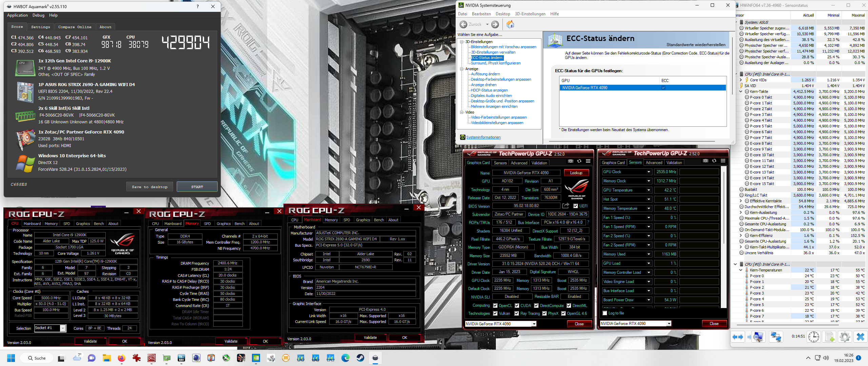Click the BIOS export share icon in GPU-Z

tap(565, 206)
